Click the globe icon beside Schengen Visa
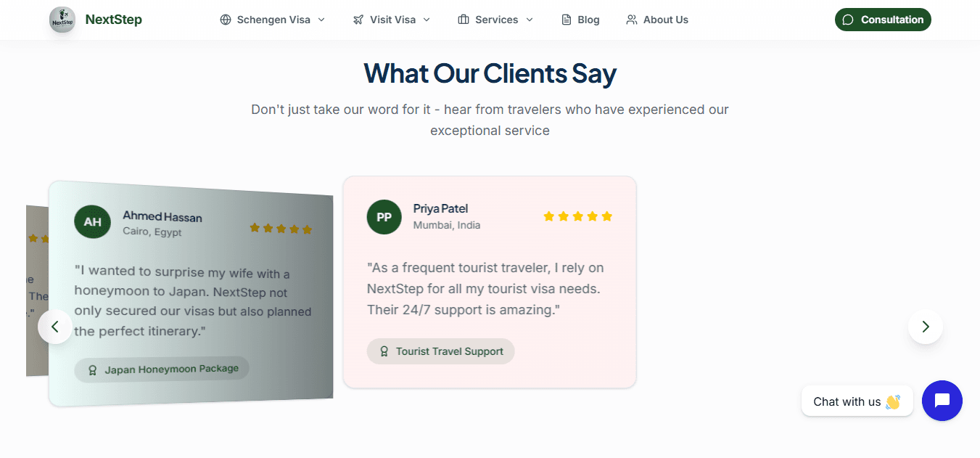980x458 pixels. pyautogui.click(x=226, y=20)
